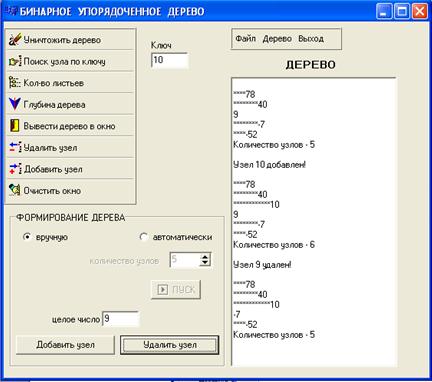Click the Удалить узел bottom button
The image size is (432, 382).
point(170,345)
